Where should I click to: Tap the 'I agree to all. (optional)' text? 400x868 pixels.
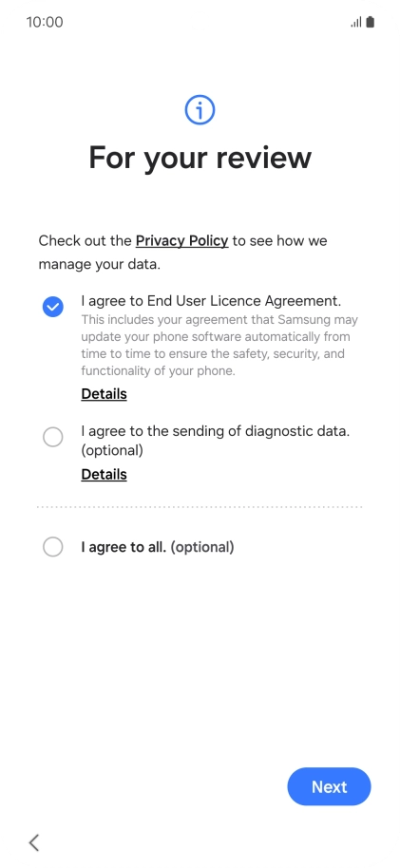coord(158,547)
